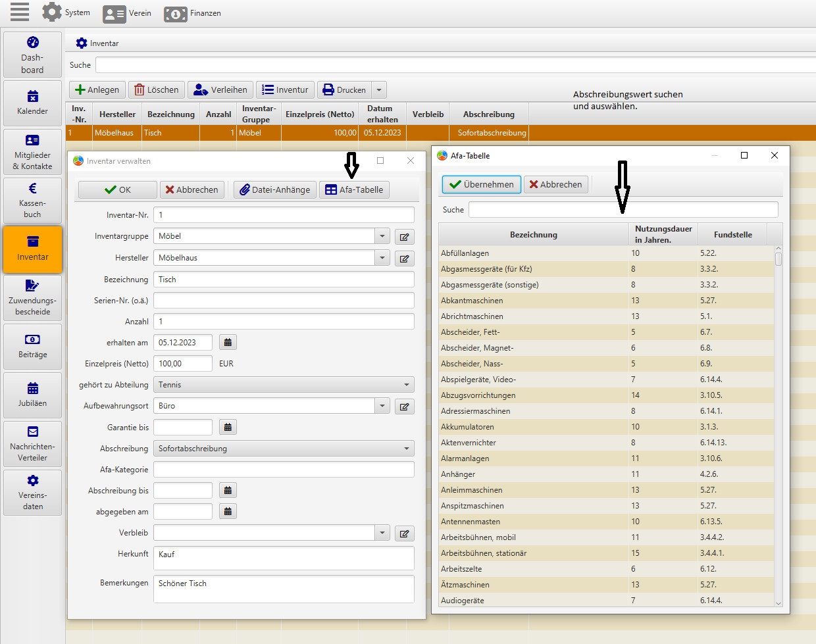
Task: Expand the Drucken dropdown arrow
Action: tap(379, 89)
